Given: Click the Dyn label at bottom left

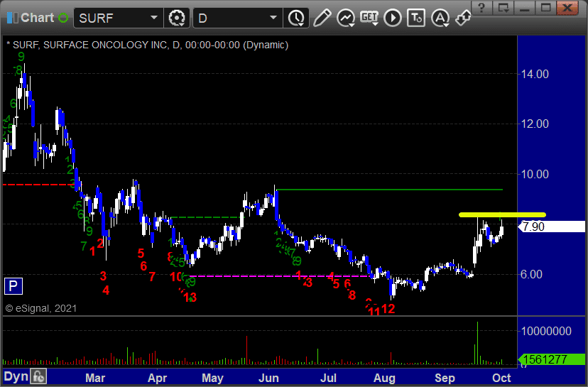Looking at the screenshot, I should [x=16, y=376].
